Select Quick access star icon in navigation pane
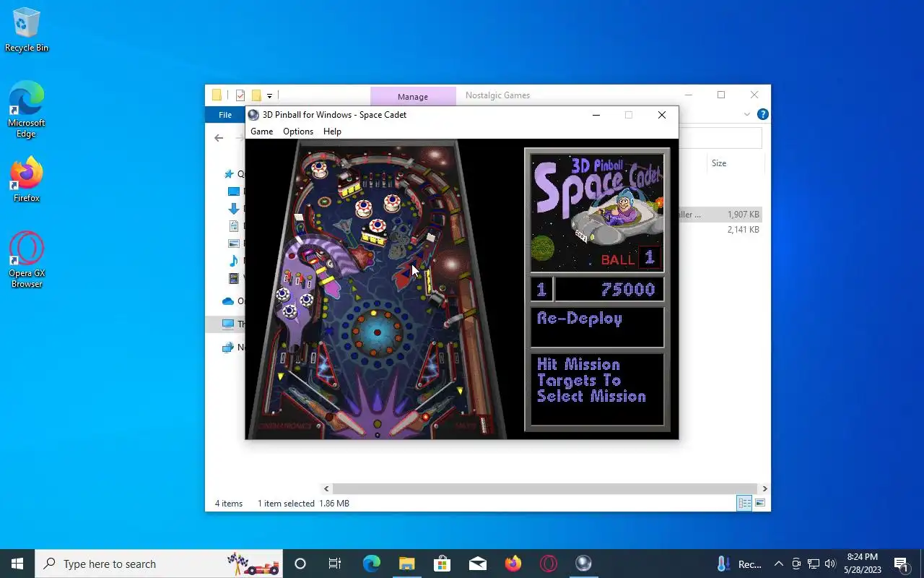 [229, 174]
